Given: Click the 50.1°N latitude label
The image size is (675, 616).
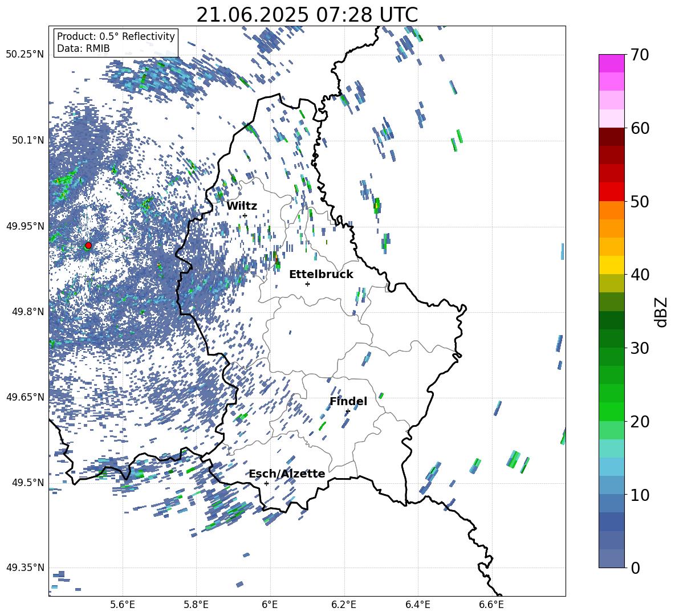Looking at the screenshot, I should coord(27,140).
